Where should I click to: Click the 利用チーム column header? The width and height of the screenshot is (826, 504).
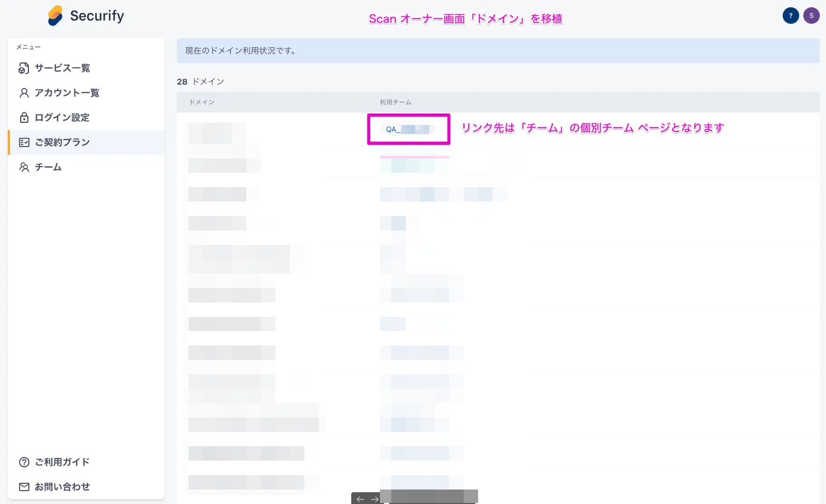(x=395, y=102)
